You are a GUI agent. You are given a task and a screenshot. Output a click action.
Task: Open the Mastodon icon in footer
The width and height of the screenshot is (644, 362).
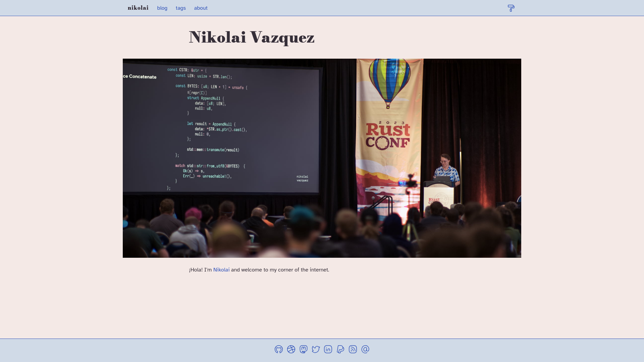click(304, 349)
